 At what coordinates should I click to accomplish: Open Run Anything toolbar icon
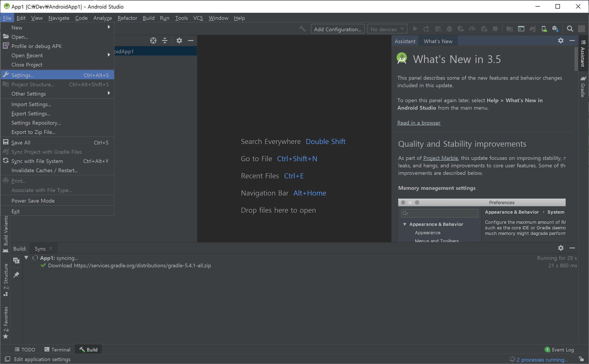[x=521, y=29]
